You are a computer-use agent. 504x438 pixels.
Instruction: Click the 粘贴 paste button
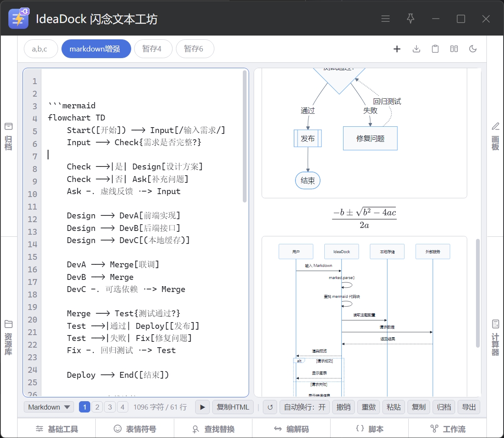point(394,407)
